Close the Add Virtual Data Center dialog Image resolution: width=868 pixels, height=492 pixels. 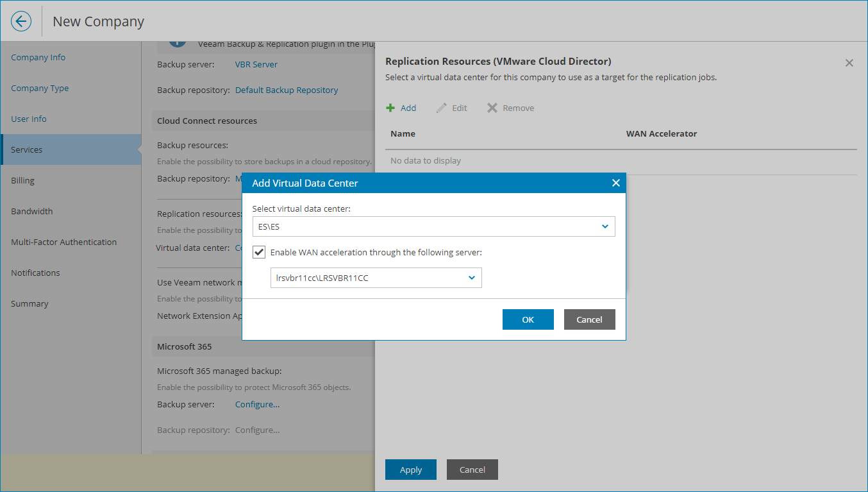pyautogui.click(x=615, y=183)
